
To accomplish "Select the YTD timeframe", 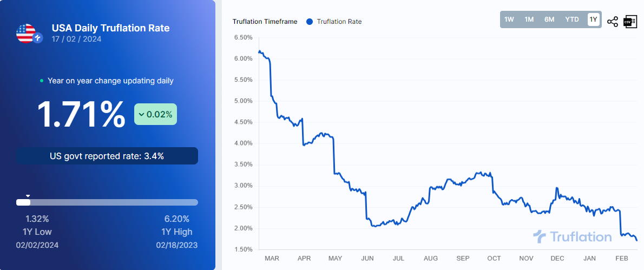I will coord(571,19).
